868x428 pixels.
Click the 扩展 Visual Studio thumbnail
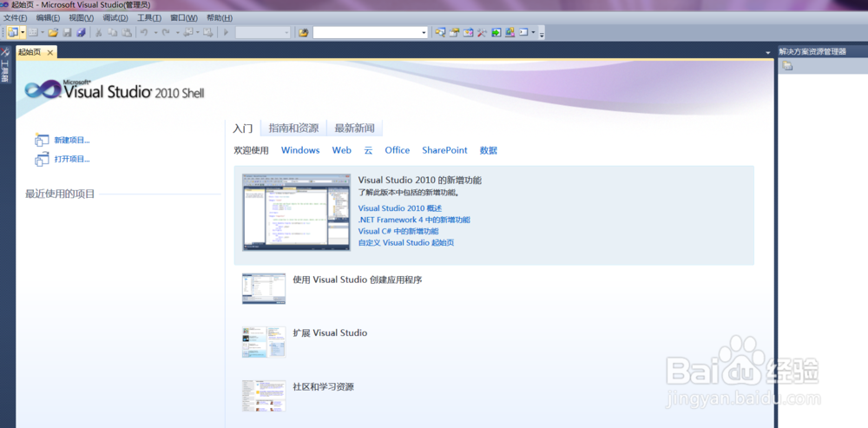[264, 342]
